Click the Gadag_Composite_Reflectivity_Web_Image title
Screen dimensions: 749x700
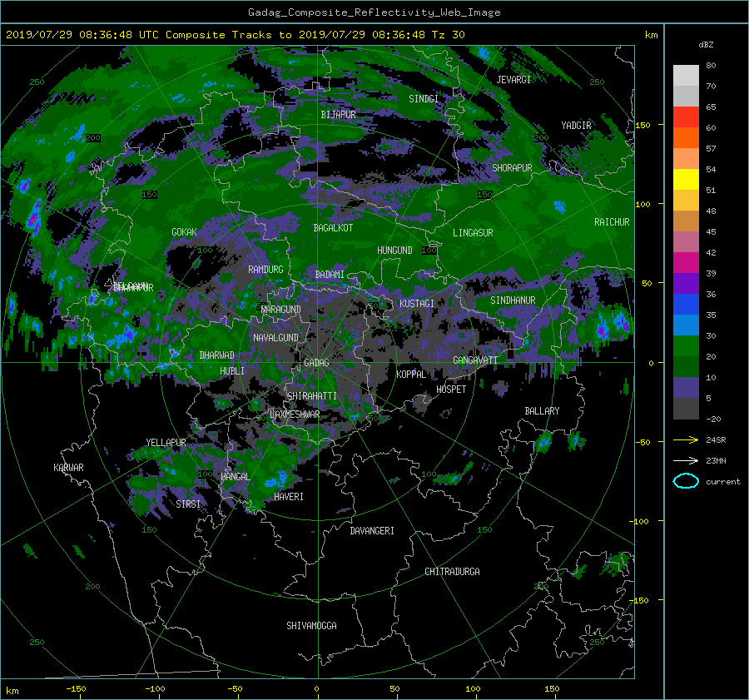click(374, 12)
